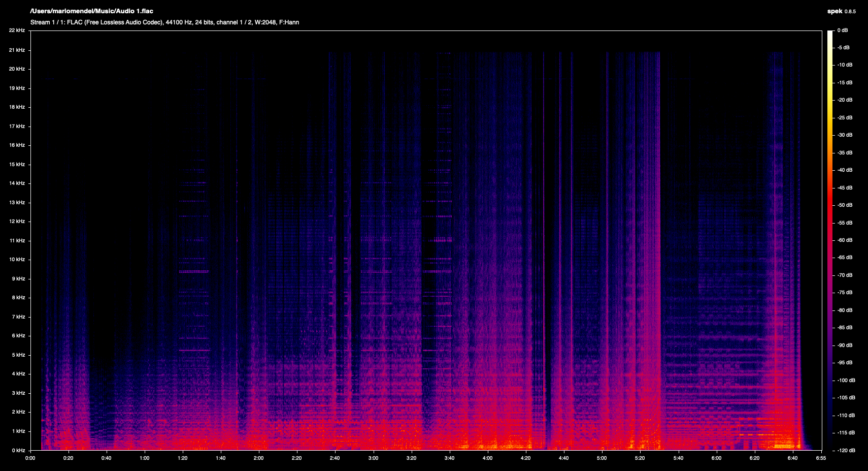Click the 6:20 time axis label

tap(755, 458)
